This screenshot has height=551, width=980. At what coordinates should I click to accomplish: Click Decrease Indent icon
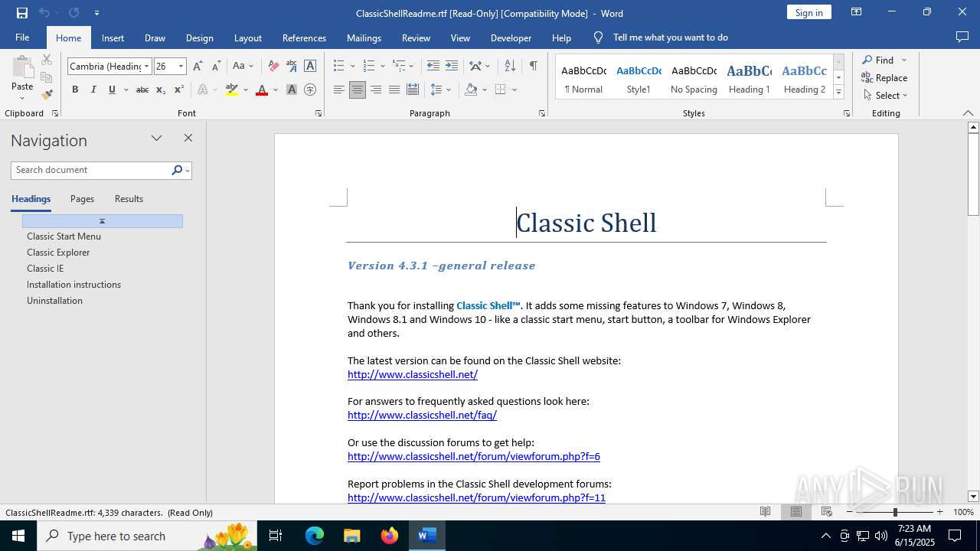(433, 66)
